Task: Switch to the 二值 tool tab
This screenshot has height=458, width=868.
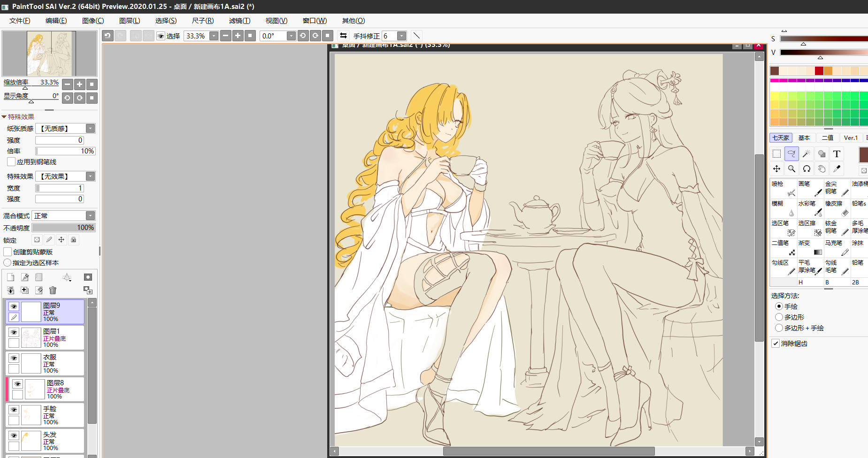Action: click(828, 137)
